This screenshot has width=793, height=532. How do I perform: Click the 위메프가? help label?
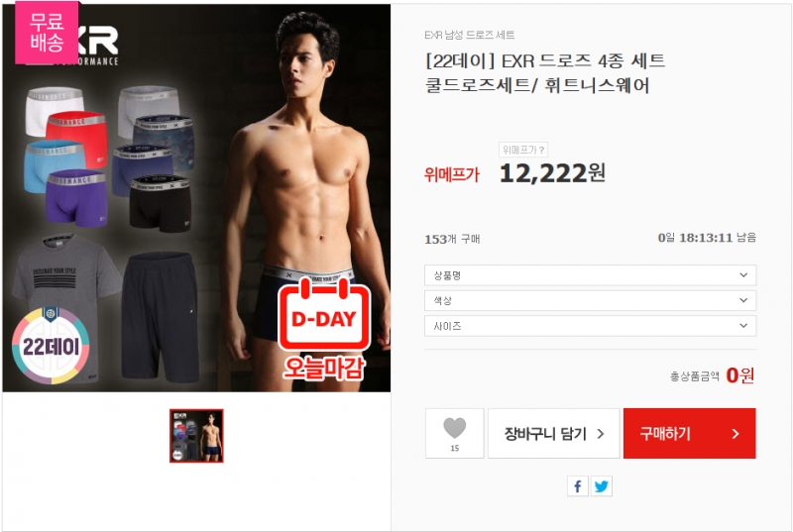[x=523, y=150]
